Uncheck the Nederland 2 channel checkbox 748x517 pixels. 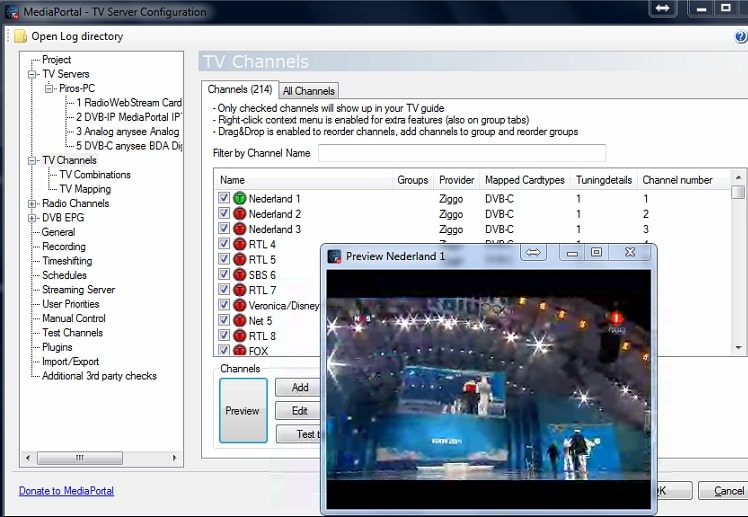tap(224, 213)
